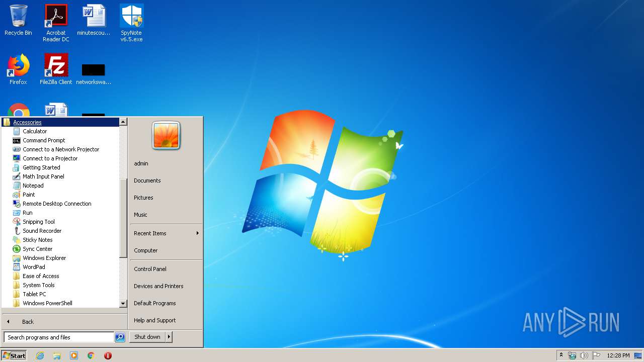Viewport: 644px width, 362px height.
Task: Open the volume tray icon
Action: coord(584,355)
